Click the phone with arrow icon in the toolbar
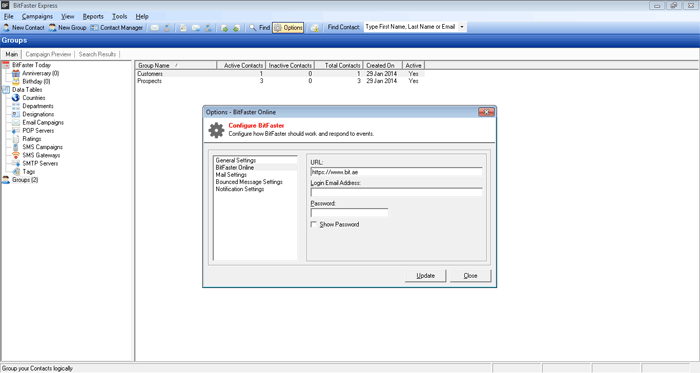Image resolution: width=700 pixels, height=373 pixels. pos(208,28)
